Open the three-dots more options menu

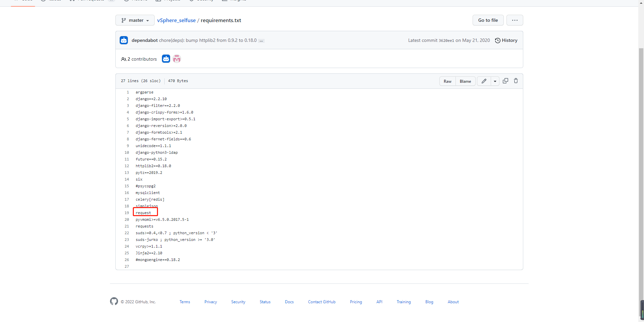tap(515, 20)
